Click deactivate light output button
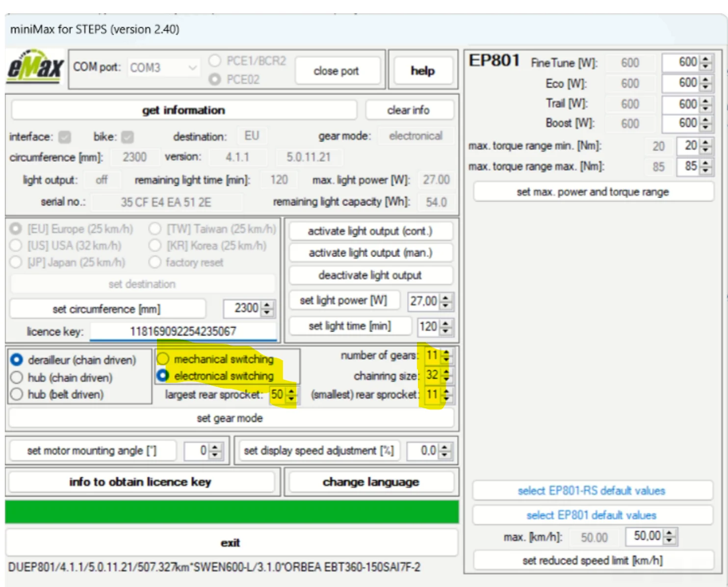Viewport: 728px width, 587px height. coord(370,275)
